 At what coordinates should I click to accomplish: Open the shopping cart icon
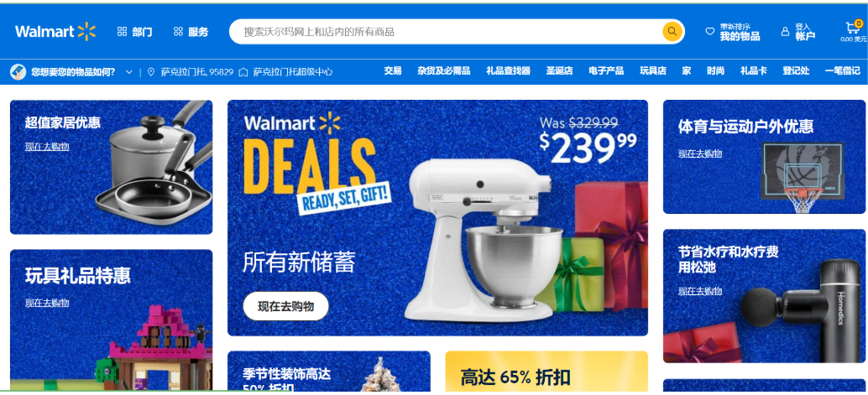click(853, 29)
